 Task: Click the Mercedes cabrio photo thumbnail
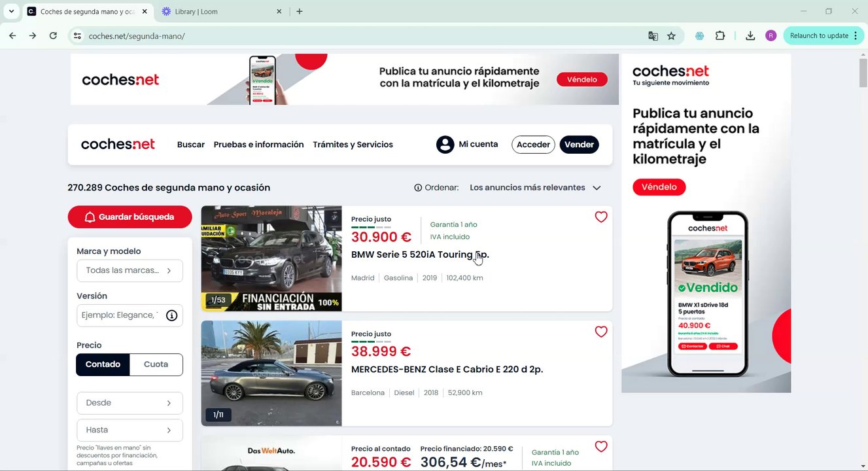[x=271, y=374]
